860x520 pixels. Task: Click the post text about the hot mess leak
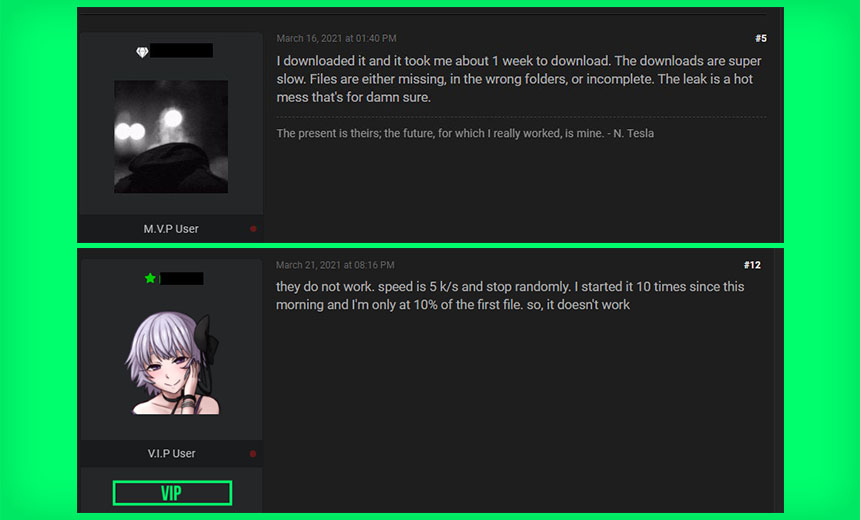[519, 79]
